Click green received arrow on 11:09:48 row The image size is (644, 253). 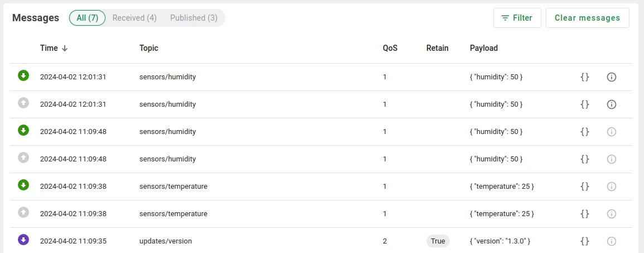point(23,131)
